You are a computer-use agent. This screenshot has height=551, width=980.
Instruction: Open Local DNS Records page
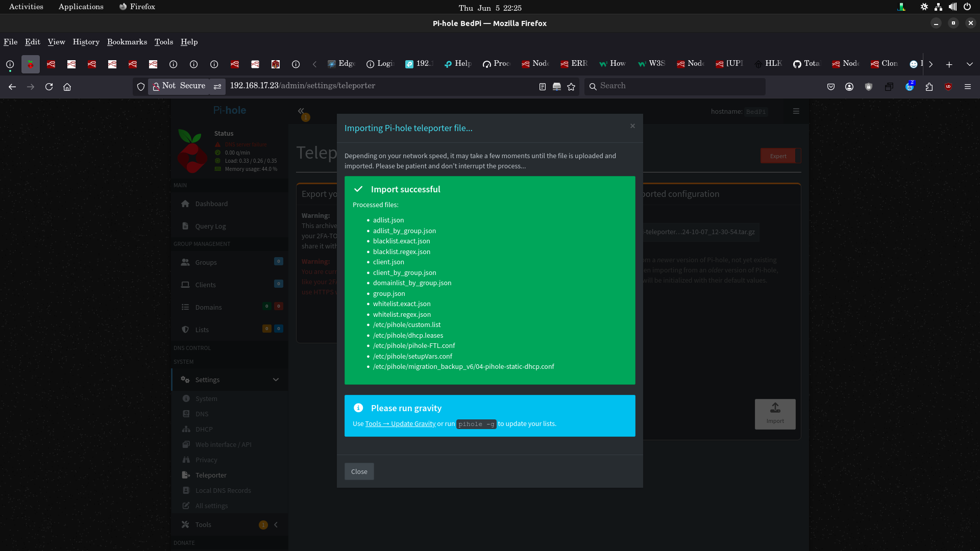230,491
